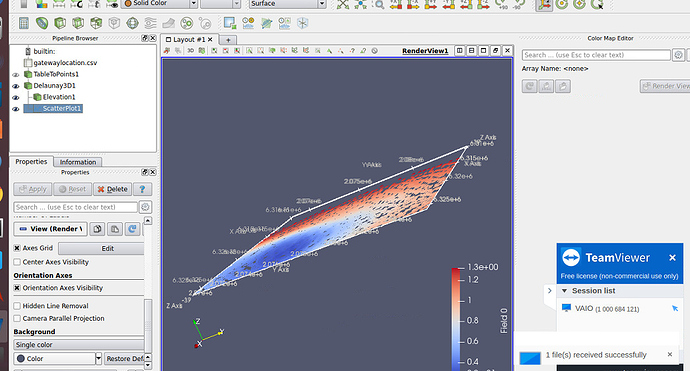Image resolution: width=690 pixels, height=371 pixels.
Task: Open the Surface representation dropdown
Action: click(287, 4)
